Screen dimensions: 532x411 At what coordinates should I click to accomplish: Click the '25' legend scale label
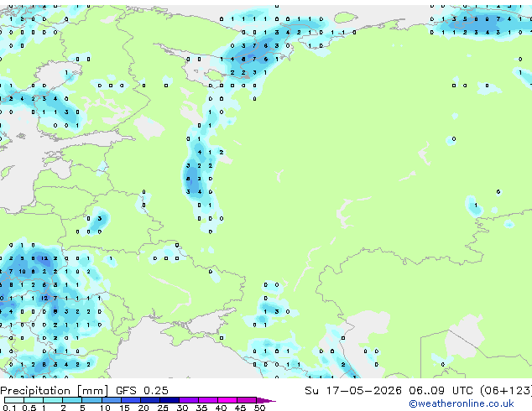tap(163, 408)
